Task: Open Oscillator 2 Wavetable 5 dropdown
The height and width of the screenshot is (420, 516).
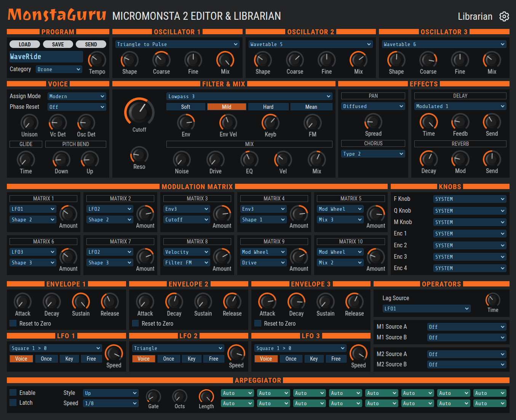Action: click(311, 44)
